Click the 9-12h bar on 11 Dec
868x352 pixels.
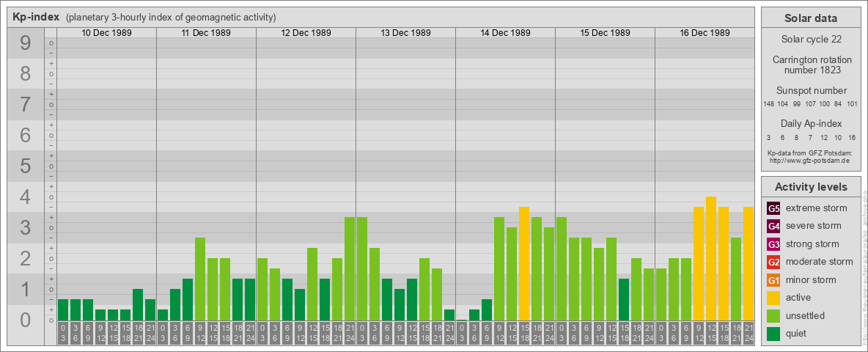coord(200,279)
